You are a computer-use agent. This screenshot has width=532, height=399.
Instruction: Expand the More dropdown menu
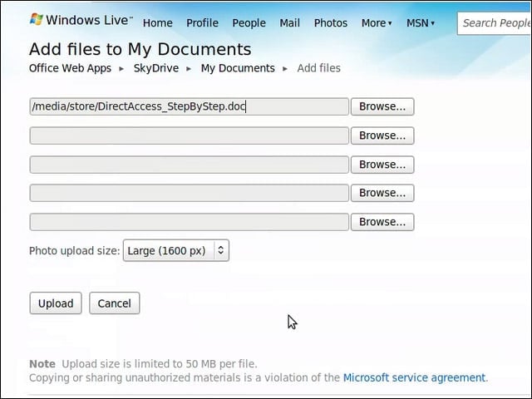coord(377,22)
